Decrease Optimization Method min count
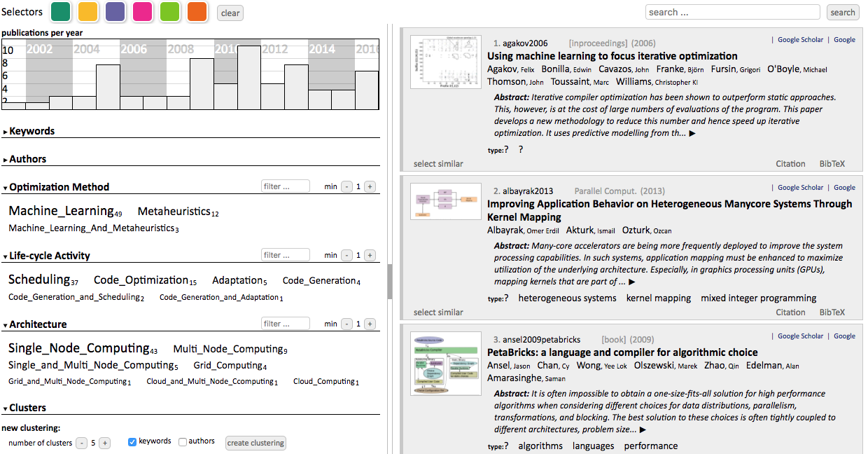Viewport: 868px width, 454px height. point(346,187)
